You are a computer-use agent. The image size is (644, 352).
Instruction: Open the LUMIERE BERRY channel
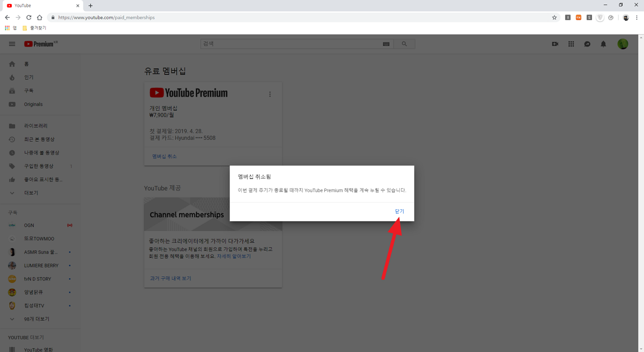[x=40, y=265]
